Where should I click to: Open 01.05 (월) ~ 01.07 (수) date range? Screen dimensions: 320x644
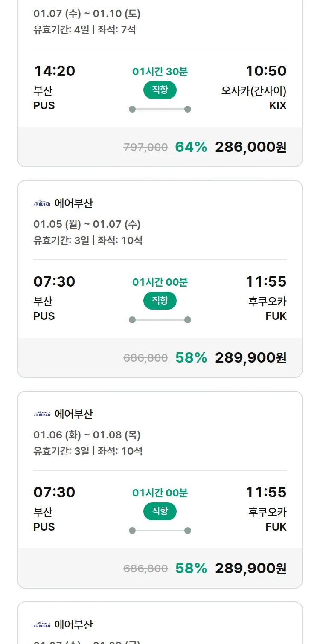pos(87,224)
